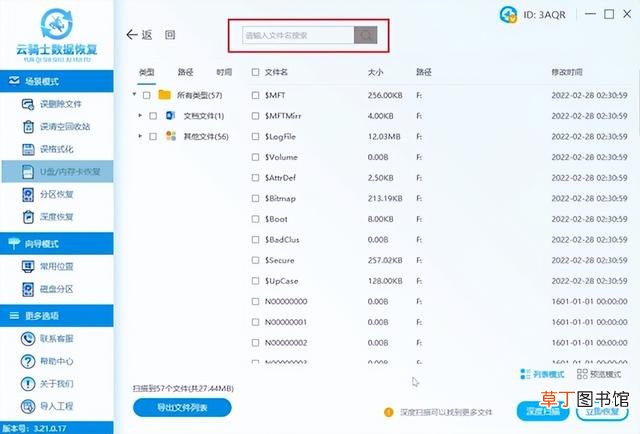Viewport: 640px width, 434px height.
Task: Check the $Bitmap checkbox
Action: click(x=256, y=198)
